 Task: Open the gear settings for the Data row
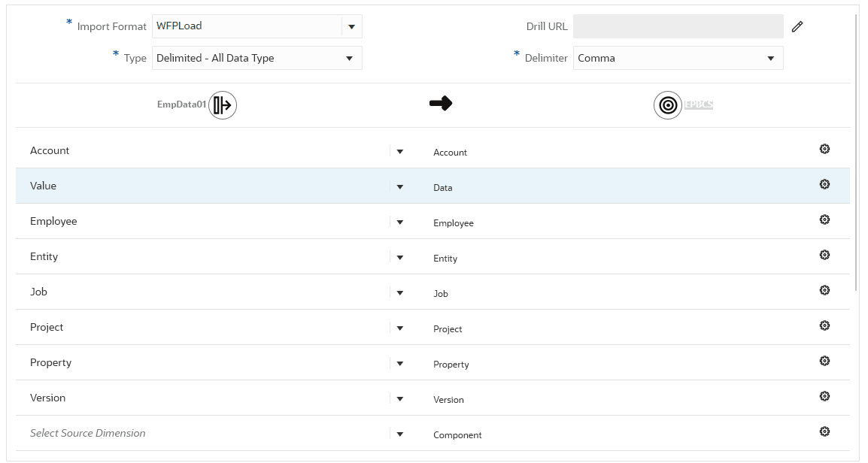[824, 185]
